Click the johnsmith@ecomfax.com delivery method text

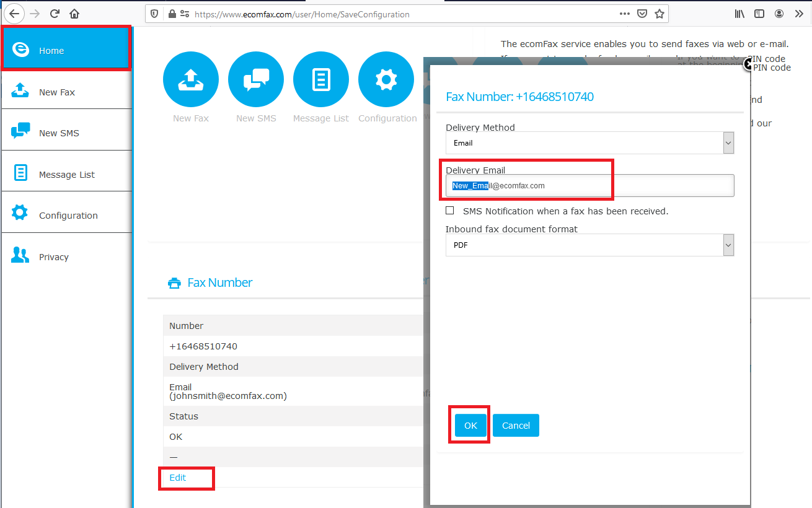point(228,396)
